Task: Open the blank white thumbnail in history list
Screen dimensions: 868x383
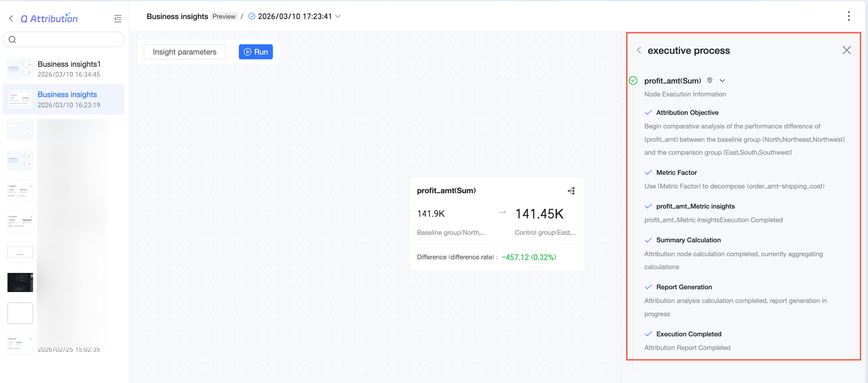Action: coord(20,313)
